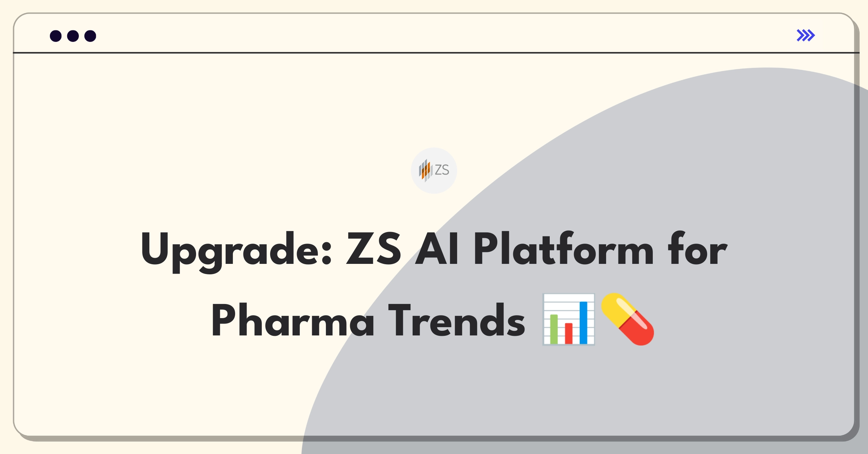Click the green bar in the chart emoji
The width and height of the screenshot is (868, 454).
[554, 329]
